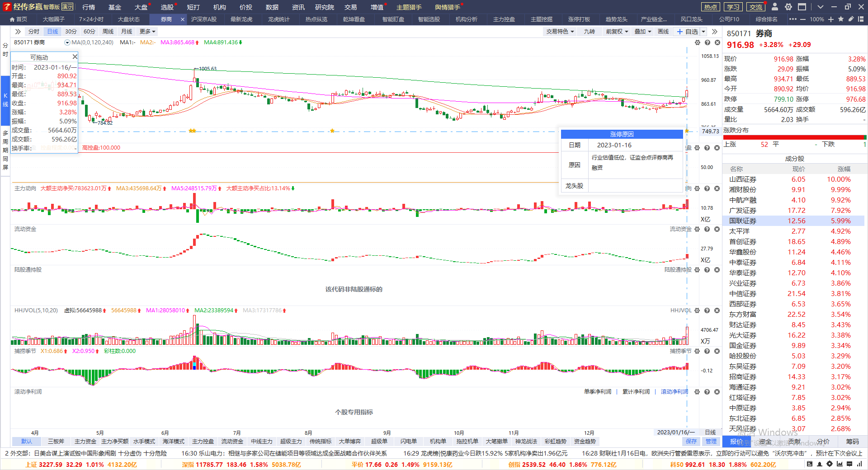
Task: Toggle the MA indicator round dropdown button
Action: pos(67,42)
